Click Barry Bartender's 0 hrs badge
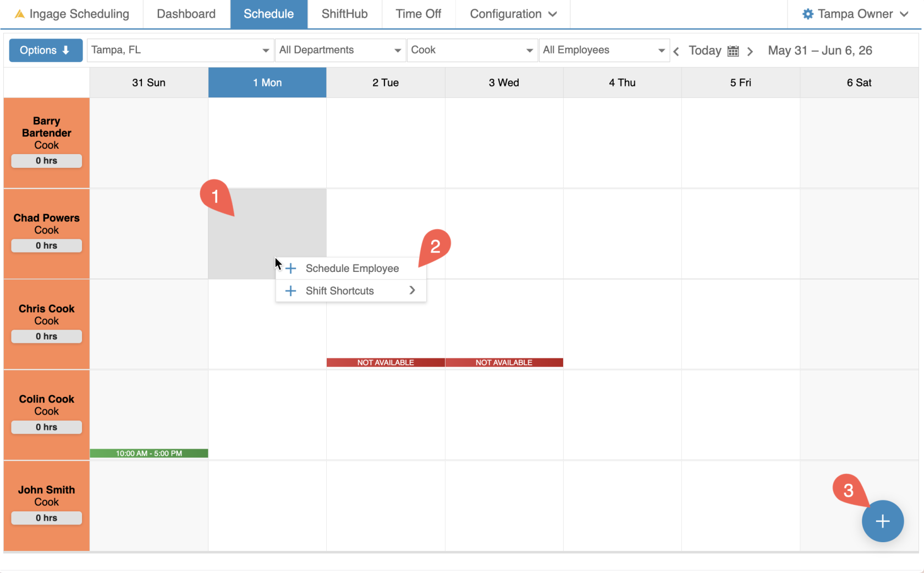The height and width of the screenshot is (573, 924). tap(47, 161)
